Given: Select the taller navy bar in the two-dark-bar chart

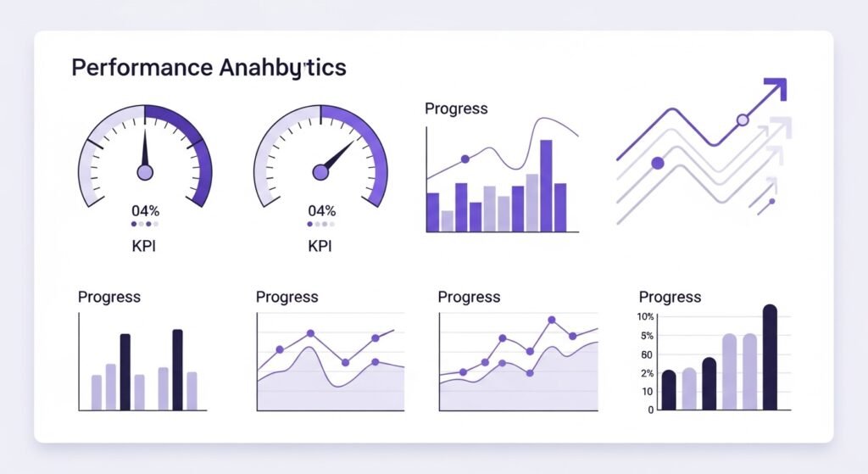Looking at the screenshot, I should coord(178,370).
